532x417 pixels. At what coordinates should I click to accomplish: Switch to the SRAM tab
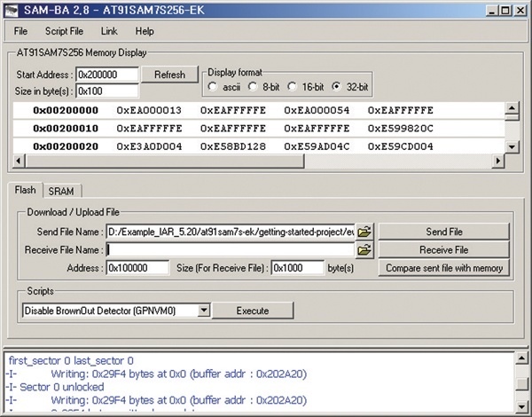coord(60,190)
